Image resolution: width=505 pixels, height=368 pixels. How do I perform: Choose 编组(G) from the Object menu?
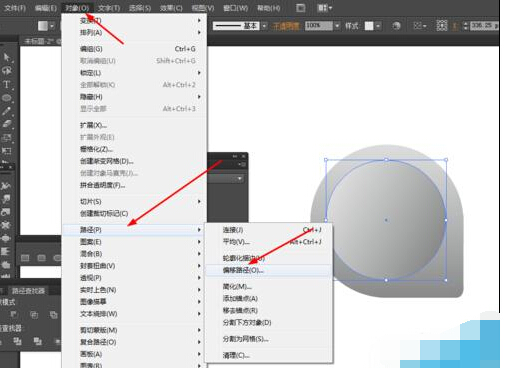(x=134, y=49)
